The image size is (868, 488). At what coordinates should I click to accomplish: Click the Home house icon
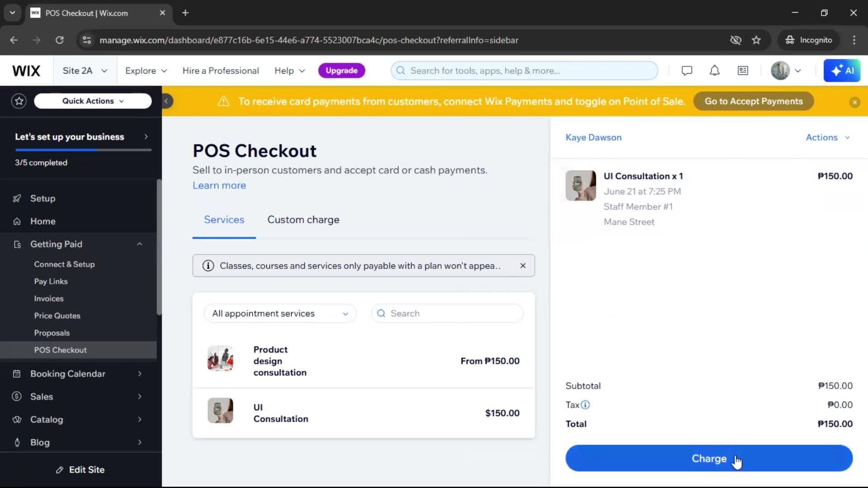point(17,221)
